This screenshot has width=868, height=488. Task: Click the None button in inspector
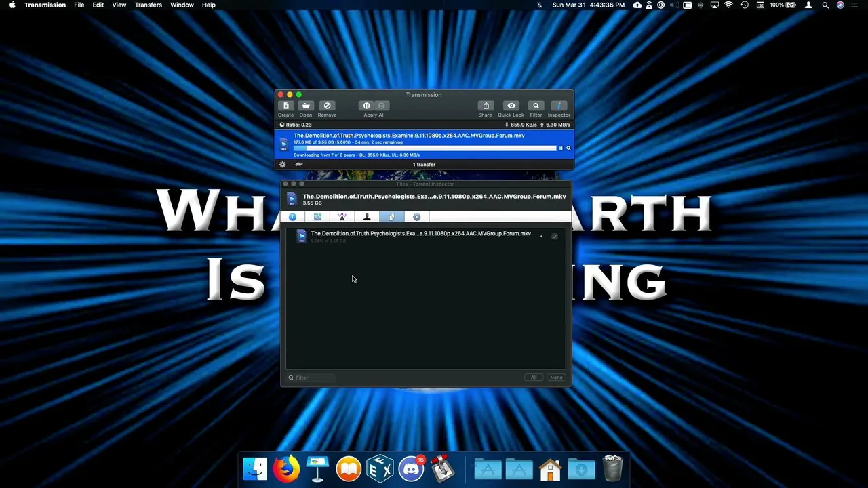pyautogui.click(x=556, y=378)
